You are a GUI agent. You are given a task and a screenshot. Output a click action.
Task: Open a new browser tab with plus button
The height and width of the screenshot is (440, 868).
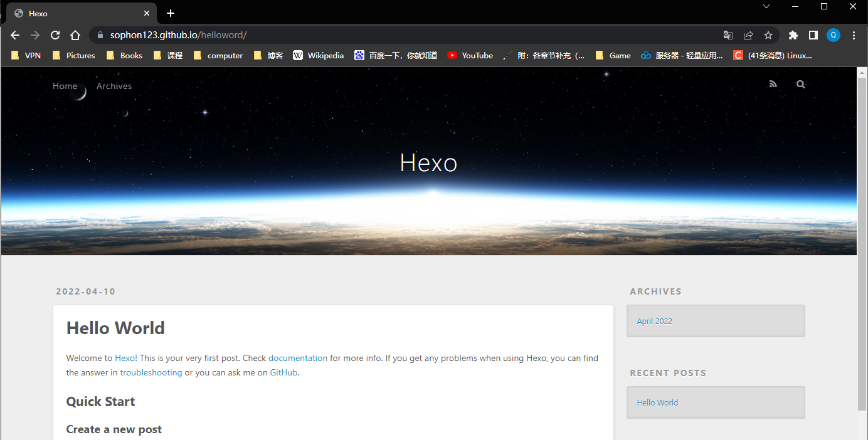pos(171,13)
